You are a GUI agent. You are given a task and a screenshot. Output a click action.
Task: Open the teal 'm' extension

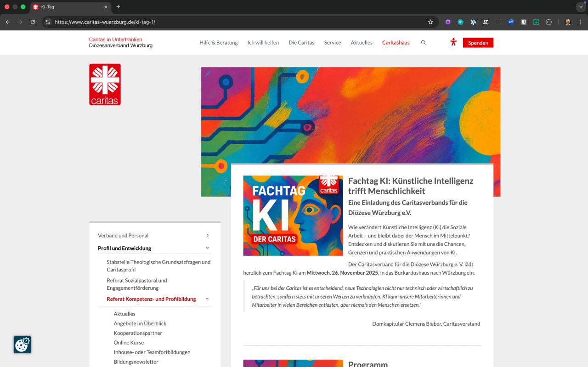[x=460, y=22]
